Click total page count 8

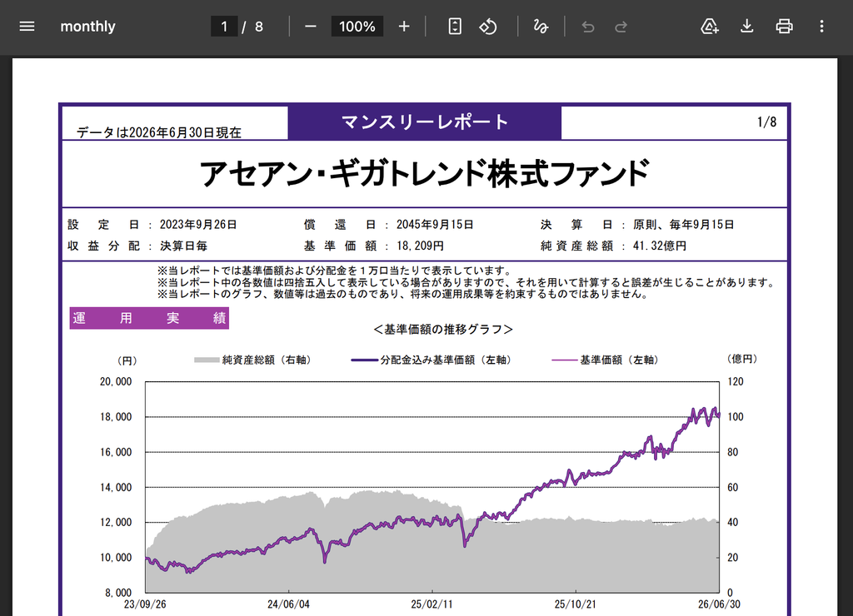click(259, 27)
